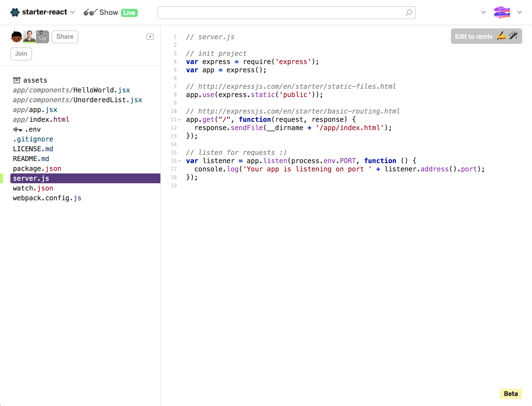The height and width of the screenshot is (406, 532).
Task: Click the Share button
Action: coord(65,37)
